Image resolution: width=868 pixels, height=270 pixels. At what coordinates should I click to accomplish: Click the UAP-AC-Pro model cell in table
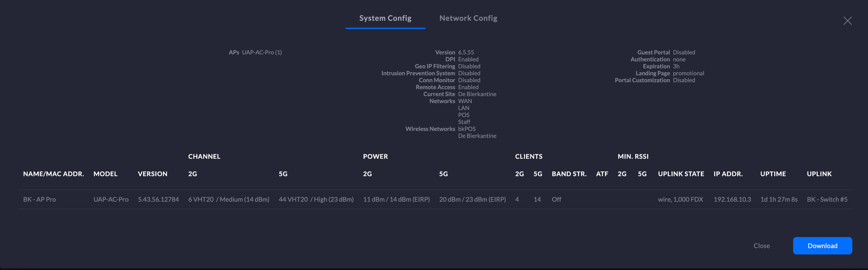pyautogui.click(x=111, y=199)
